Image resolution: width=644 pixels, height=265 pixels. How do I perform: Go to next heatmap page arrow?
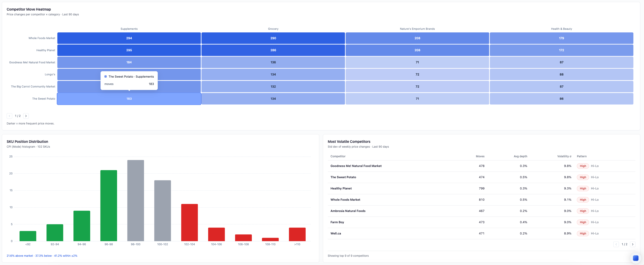26,116
